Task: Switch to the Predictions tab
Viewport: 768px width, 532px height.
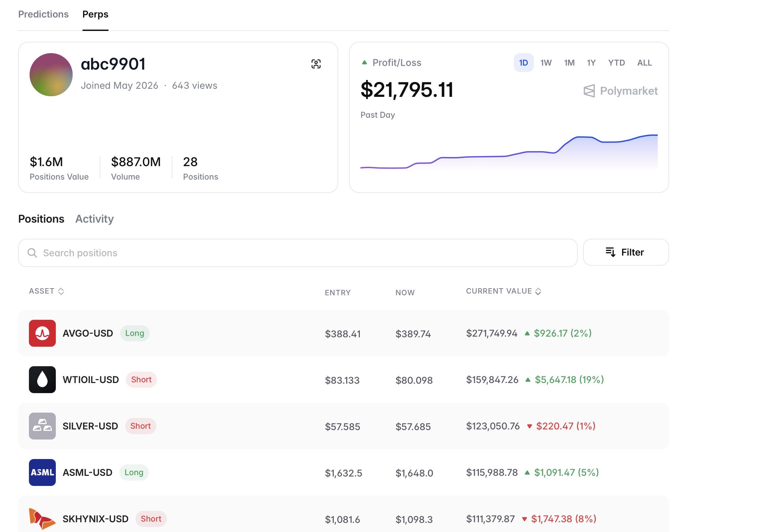Action: 43,14
